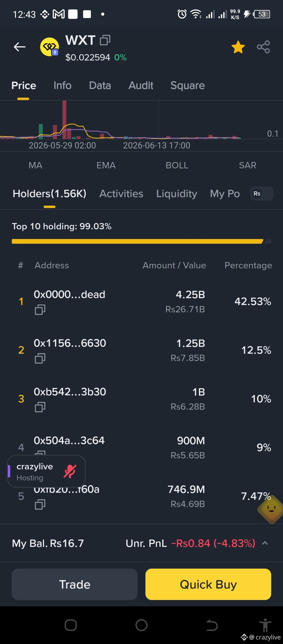Toggle the yellow favorite star

(238, 47)
